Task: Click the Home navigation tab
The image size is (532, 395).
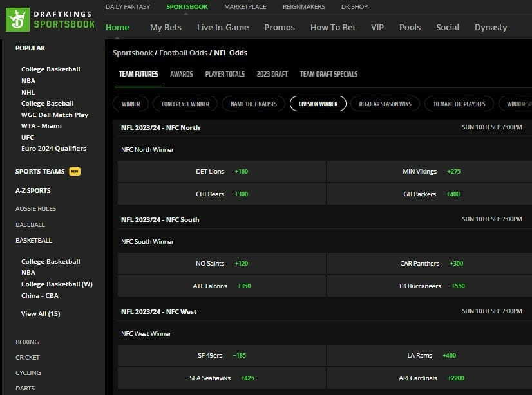Action: (x=117, y=28)
